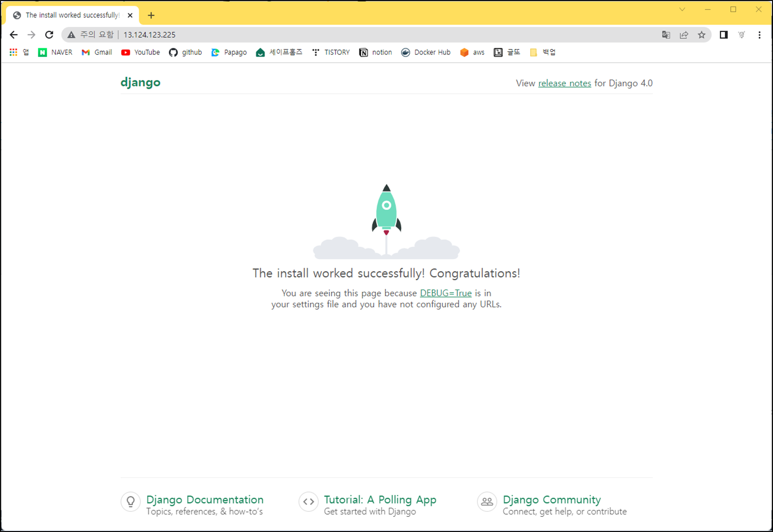The height and width of the screenshot is (532, 773).
Task: Open the Chrome three-dot menu
Action: point(759,35)
